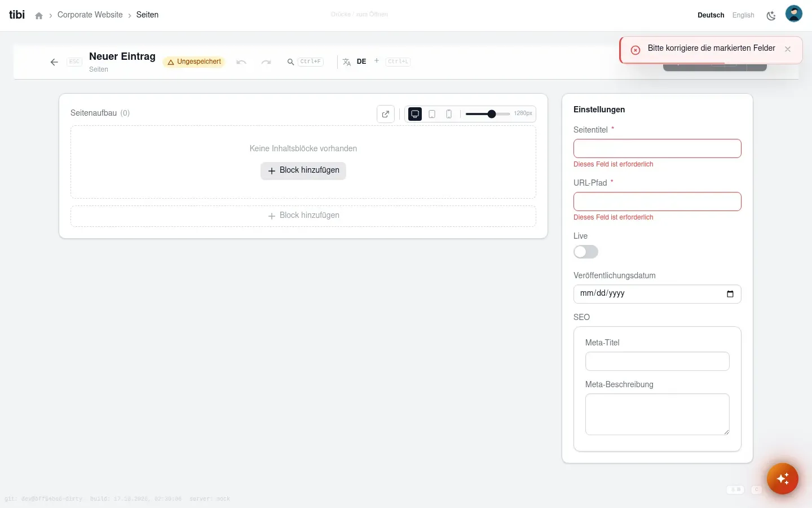Click the Veröffentlichungsdatum date field
Screen dimensions: 812x508
[657, 294]
